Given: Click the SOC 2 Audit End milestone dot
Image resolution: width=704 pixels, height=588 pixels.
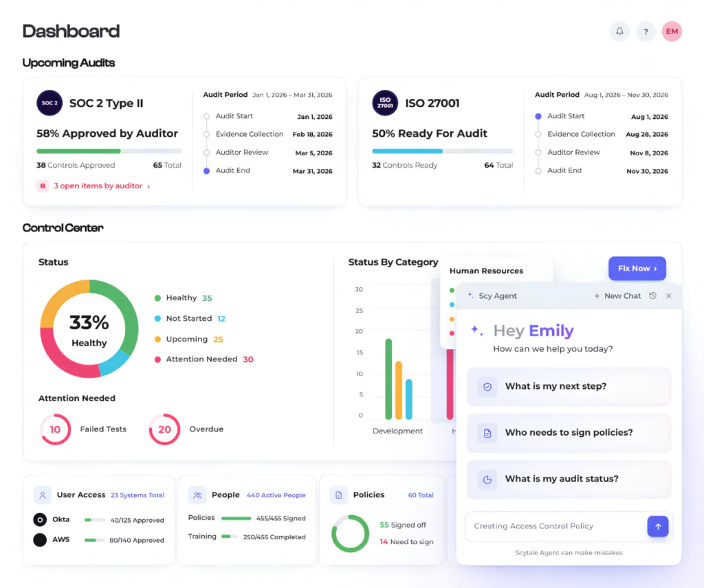Looking at the screenshot, I should pyautogui.click(x=206, y=171).
